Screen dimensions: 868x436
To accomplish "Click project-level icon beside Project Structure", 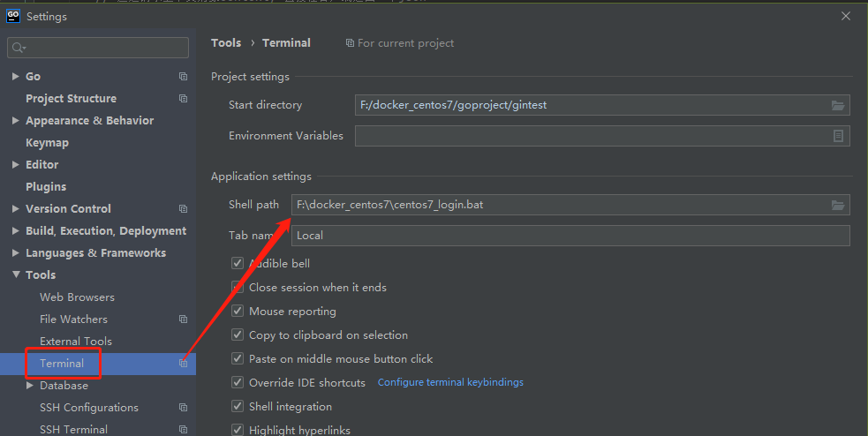I will pyautogui.click(x=184, y=99).
